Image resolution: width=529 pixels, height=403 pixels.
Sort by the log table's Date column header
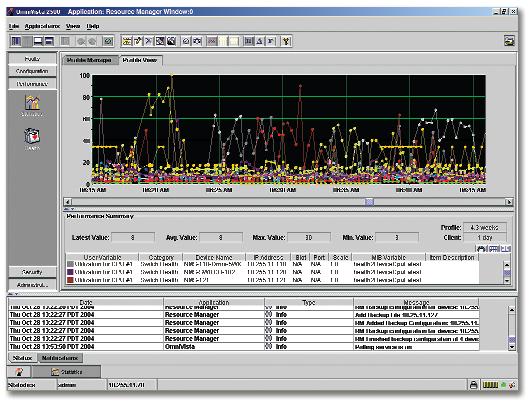coord(86,302)
